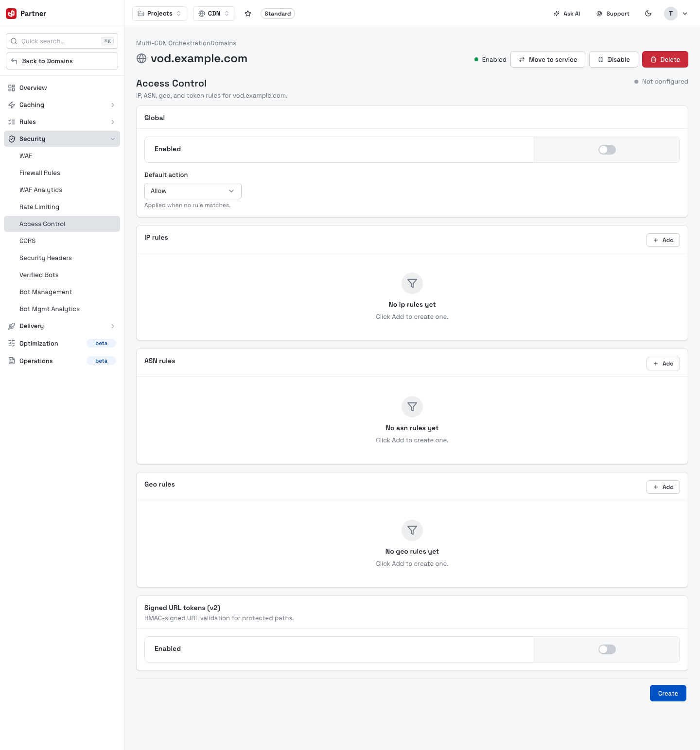Click Multi-CDN OrchestrationDomains breadcrumb

click(186, 43)
